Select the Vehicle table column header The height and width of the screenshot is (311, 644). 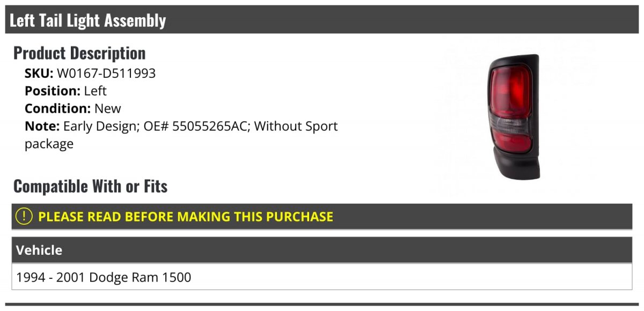click(322, 250)
